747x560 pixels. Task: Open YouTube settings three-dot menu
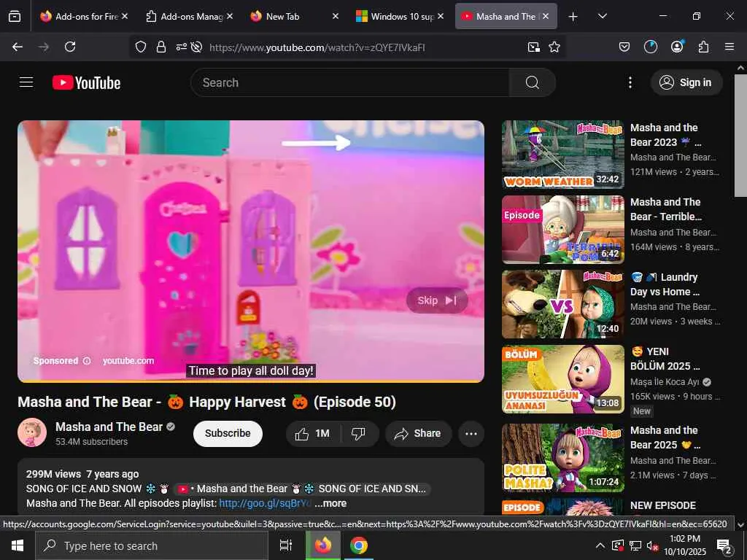pos(630,82)
